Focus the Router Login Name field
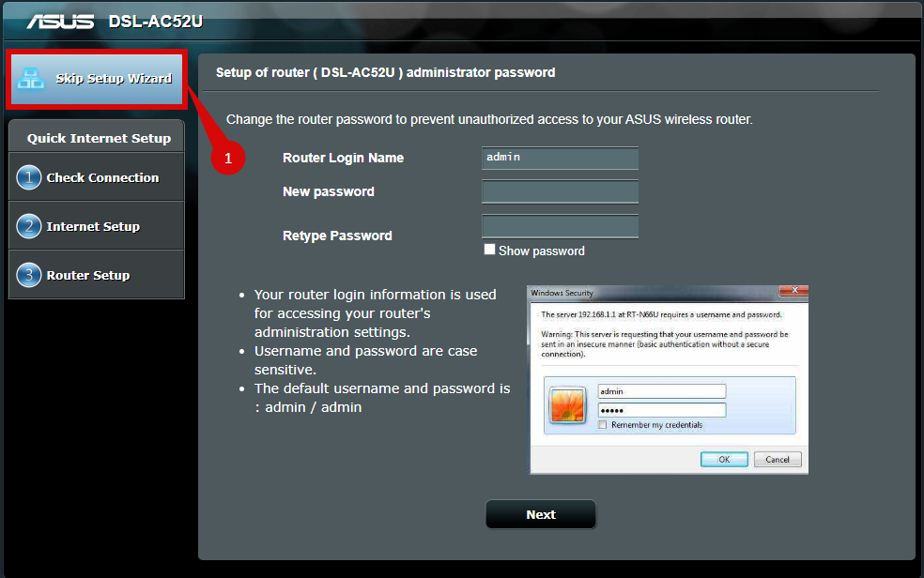 (560, 158)
